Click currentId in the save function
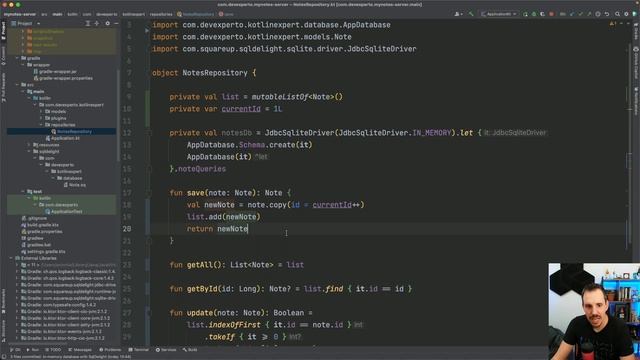Viewport: 640px width, 360px height. click(x=331, y=205)
